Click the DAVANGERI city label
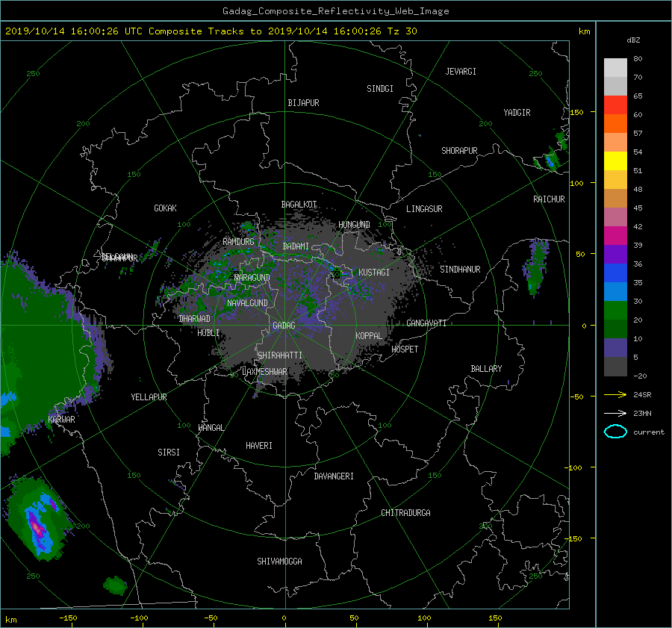672x628 pixels. point(334,476)
